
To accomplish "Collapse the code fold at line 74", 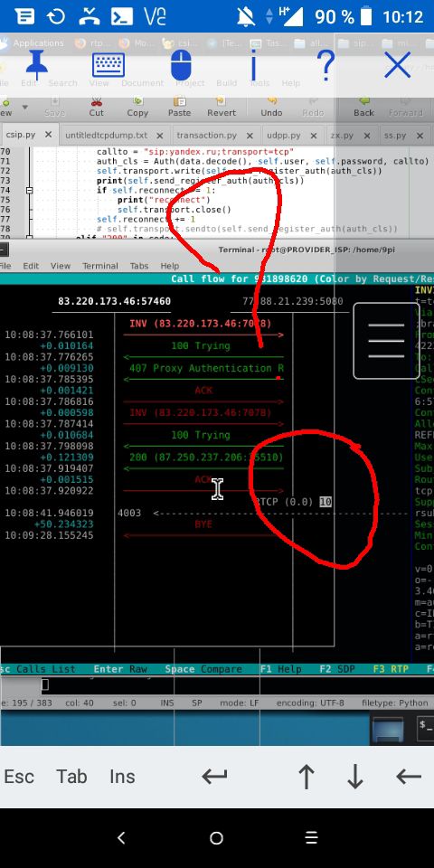I will pyautogui.click(x=29, y=190).
